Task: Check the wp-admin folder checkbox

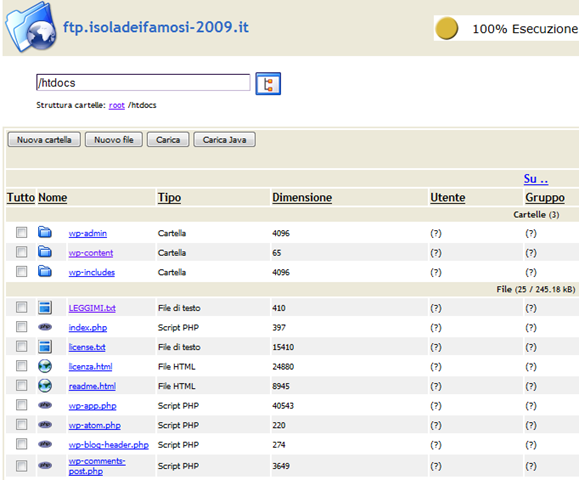Action: pos(21,232)
